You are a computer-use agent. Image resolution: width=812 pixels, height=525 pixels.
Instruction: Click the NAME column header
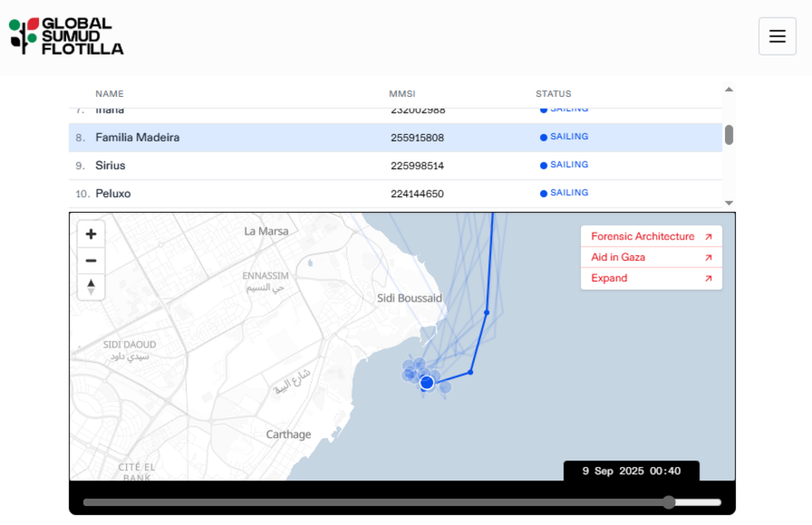coord(109,94)
